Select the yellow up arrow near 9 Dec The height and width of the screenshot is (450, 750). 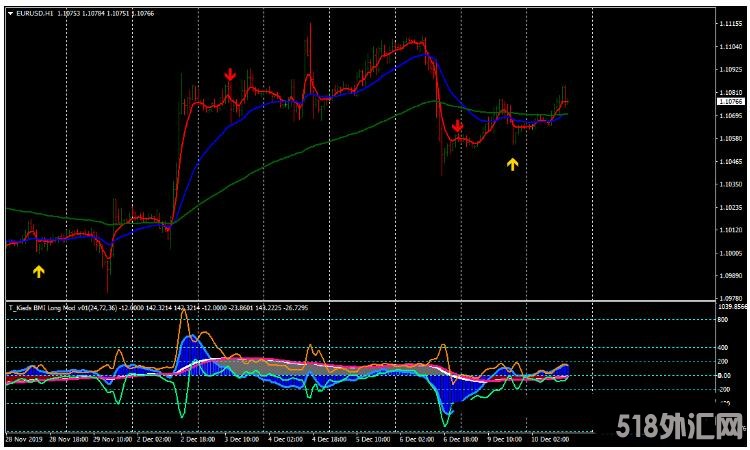512,164
